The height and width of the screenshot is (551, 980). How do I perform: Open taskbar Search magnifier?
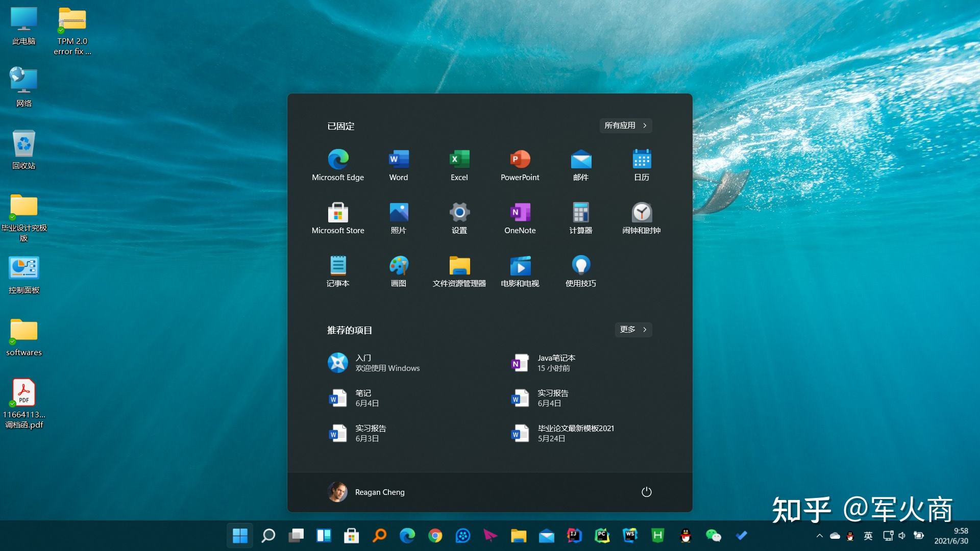pyautogui.click(x=268, y=536)
